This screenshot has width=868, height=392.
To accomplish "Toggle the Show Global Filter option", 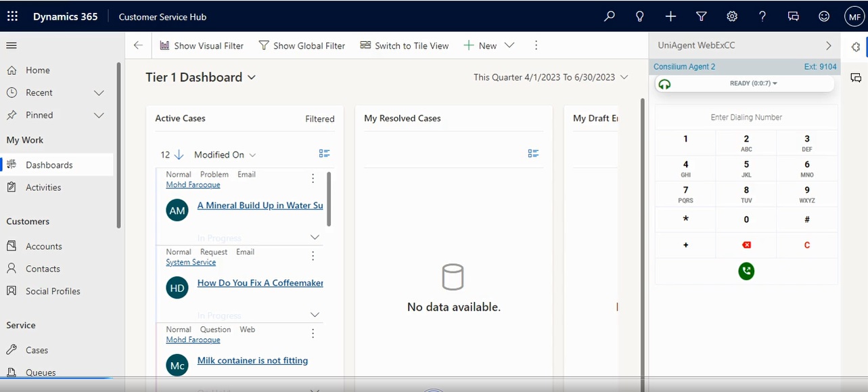I will 302,45.
